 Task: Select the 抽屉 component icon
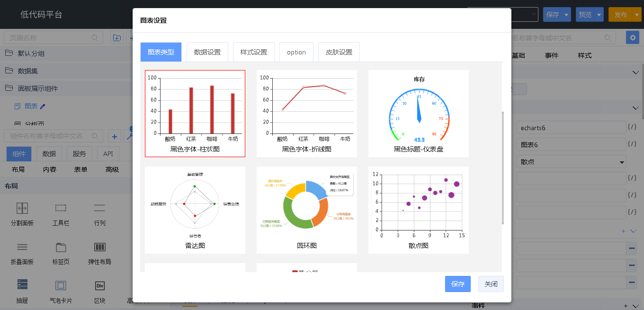point(22,285)
